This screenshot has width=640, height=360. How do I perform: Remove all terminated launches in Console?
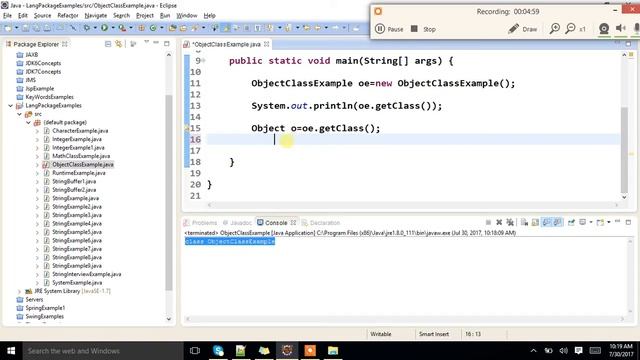[x=510, y=222]
